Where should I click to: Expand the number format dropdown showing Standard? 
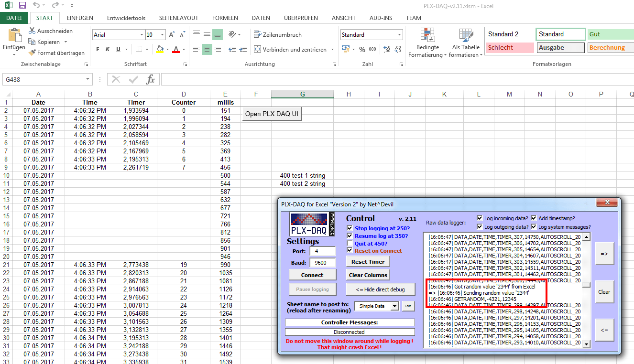(x=399, y=35)
